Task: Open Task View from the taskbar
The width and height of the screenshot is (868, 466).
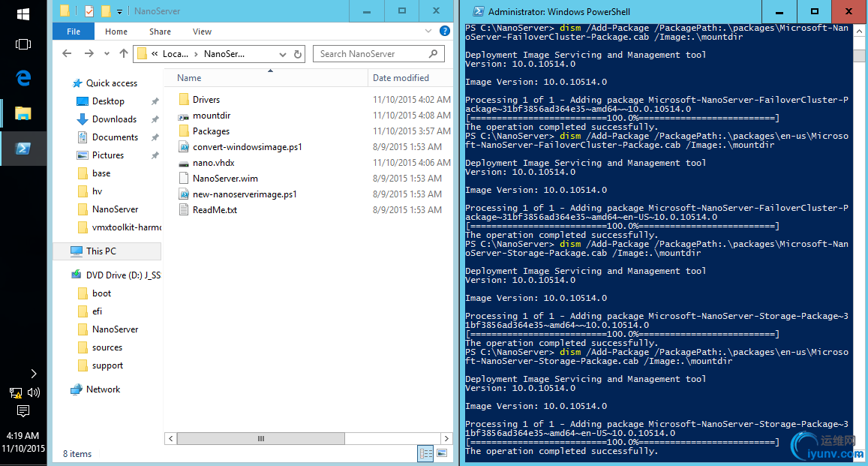Action: (23, 44)
